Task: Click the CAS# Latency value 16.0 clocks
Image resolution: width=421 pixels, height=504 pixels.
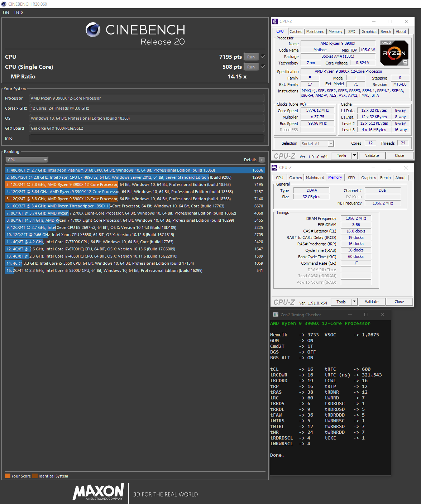Action: click(x=356, y=231)
